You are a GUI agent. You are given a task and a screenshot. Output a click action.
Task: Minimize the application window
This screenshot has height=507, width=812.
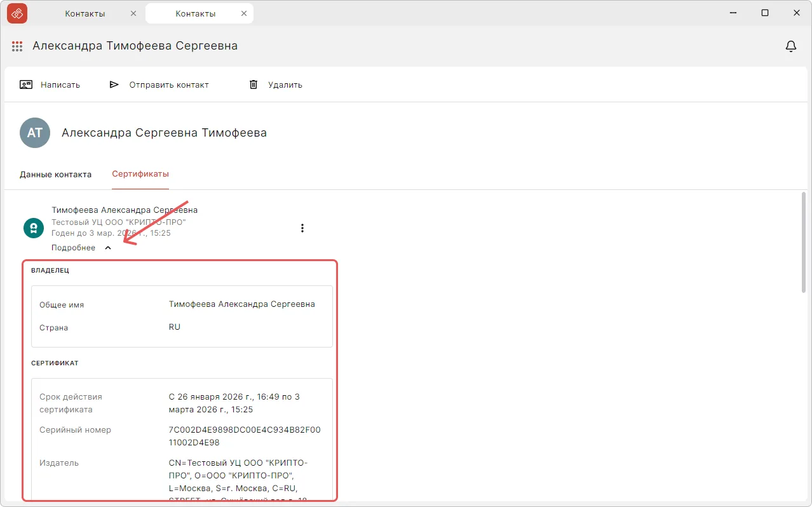[x=734, y=13]
